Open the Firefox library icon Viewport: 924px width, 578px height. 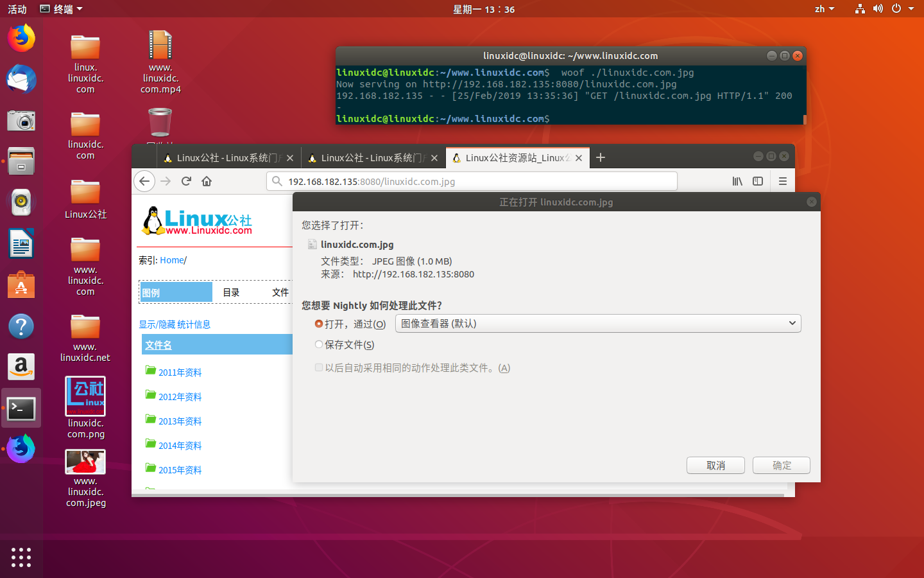click(737, 181)
